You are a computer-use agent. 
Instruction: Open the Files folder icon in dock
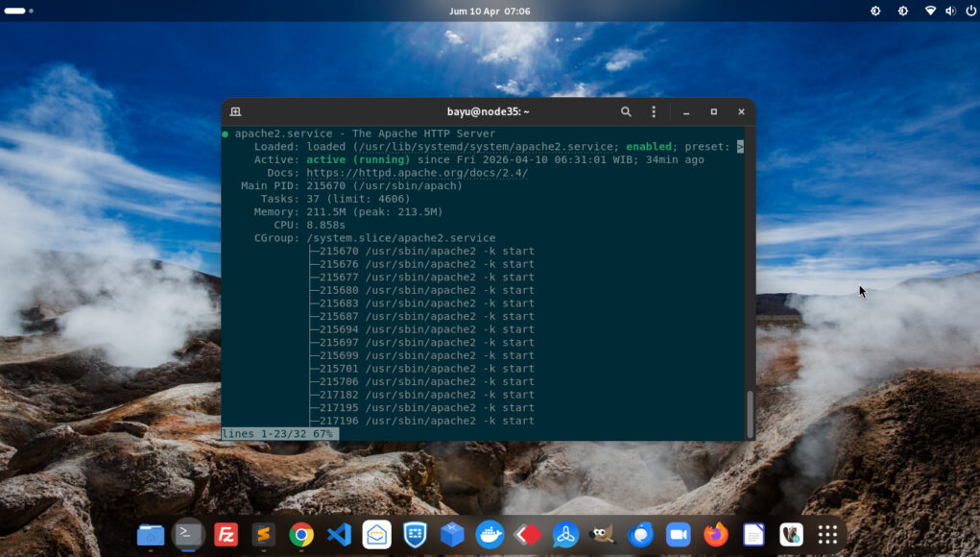[151, 535]
